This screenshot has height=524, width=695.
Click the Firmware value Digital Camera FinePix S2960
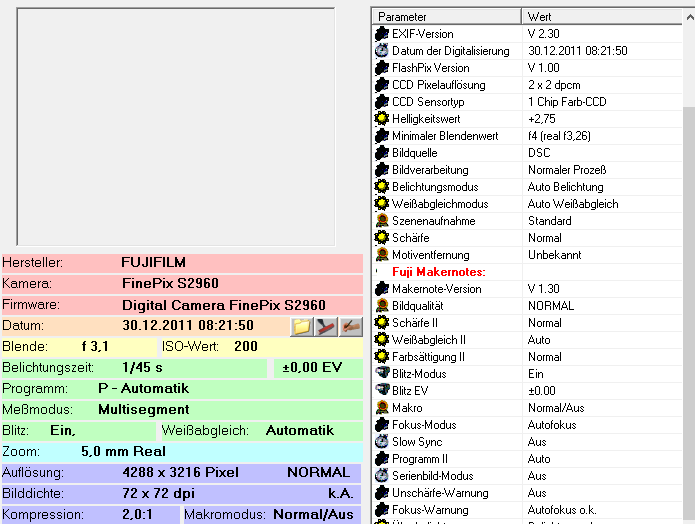point(224,305)
